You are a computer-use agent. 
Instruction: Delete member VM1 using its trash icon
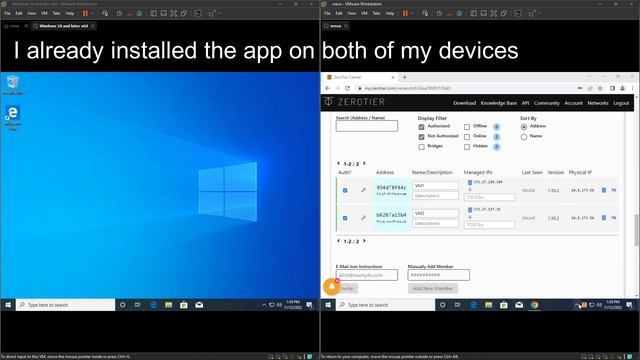click(604, 190)
